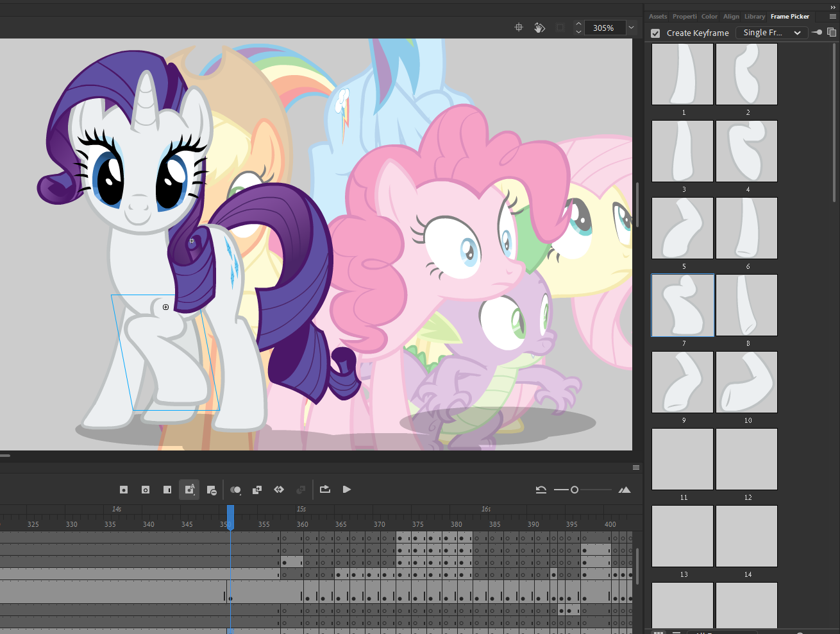Click the Create Classic Tween icon
The width and height of the screenshot is (840, 634).
coord(279,490)
